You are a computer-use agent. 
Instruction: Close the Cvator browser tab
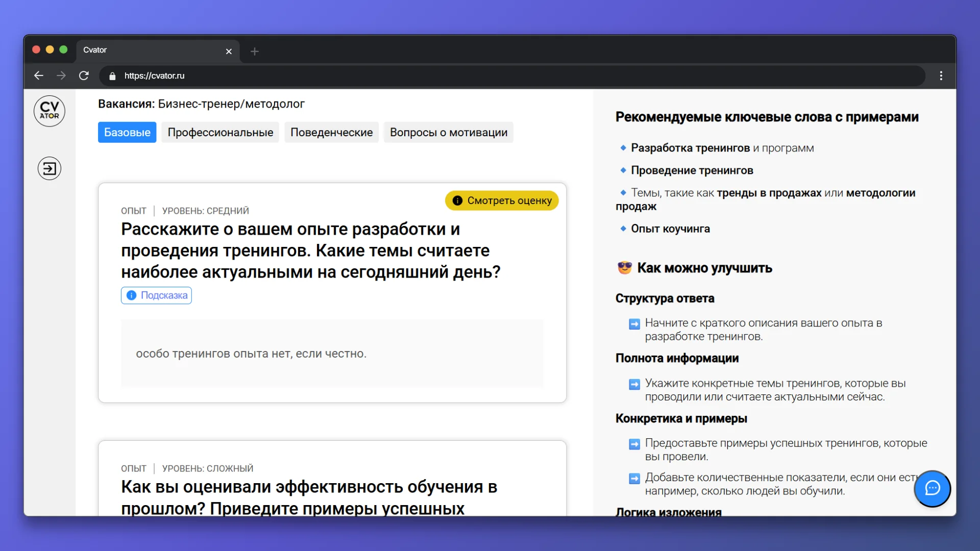point(229,52)
